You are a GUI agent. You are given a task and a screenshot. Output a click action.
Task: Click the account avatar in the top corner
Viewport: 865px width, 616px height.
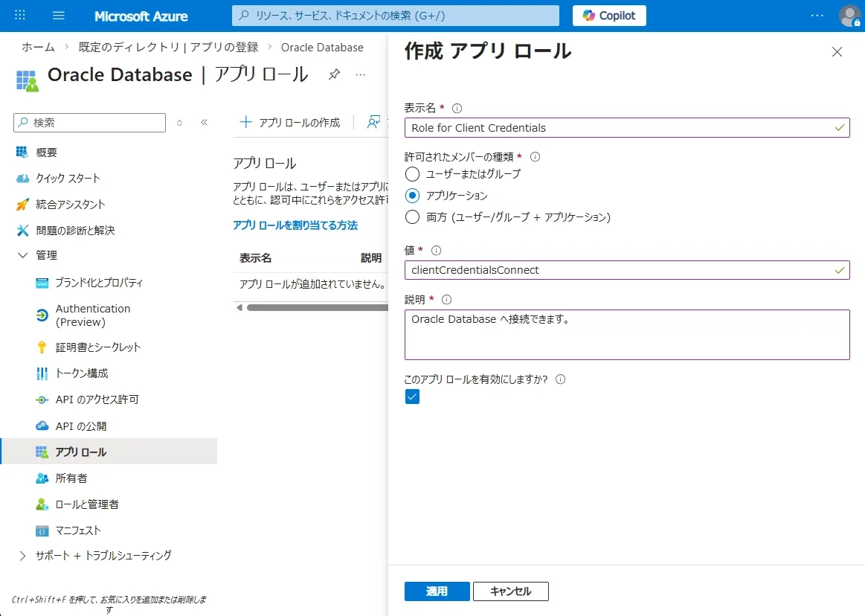click(x=849, y=16)
